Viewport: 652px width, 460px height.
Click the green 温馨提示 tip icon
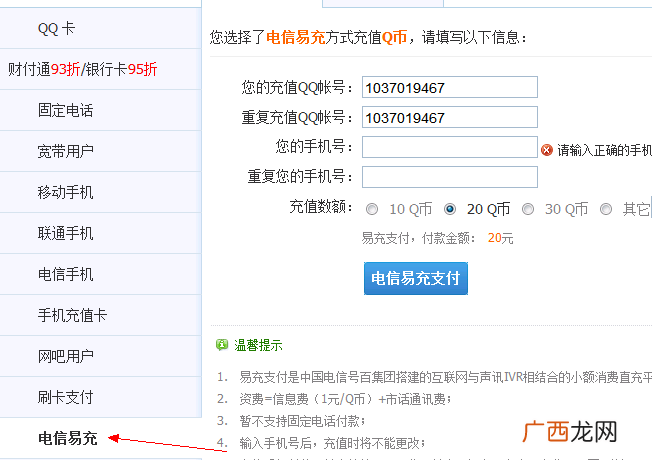point(222,345)
